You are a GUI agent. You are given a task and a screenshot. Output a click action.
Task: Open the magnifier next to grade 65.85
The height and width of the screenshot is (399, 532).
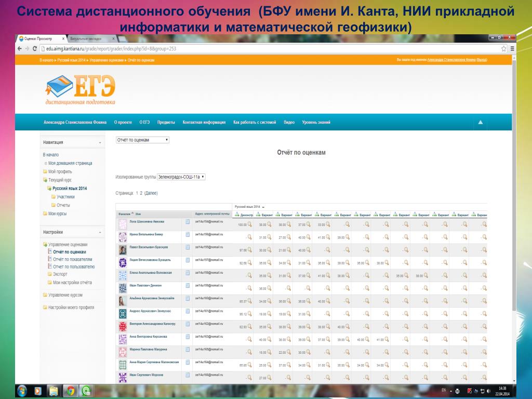click(250, 365)
